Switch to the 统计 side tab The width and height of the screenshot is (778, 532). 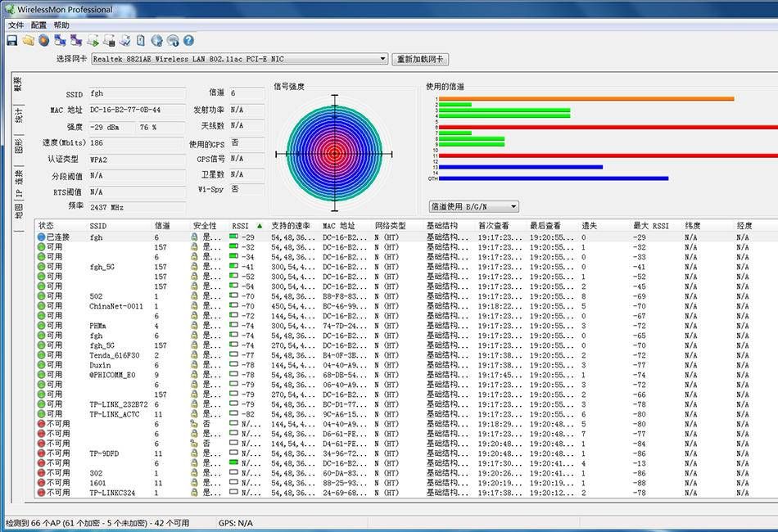click(x=18, y=116)
